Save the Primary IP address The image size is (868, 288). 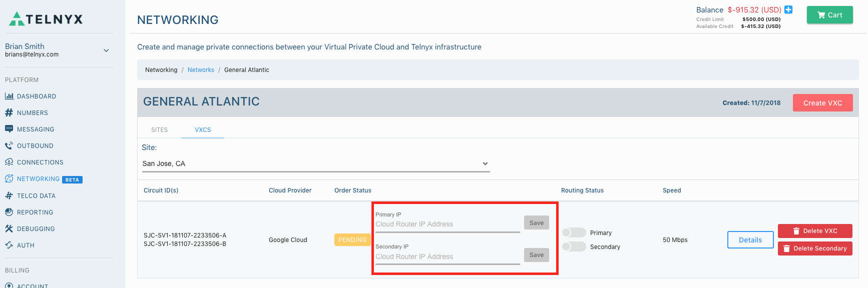[x=537, y=223]
